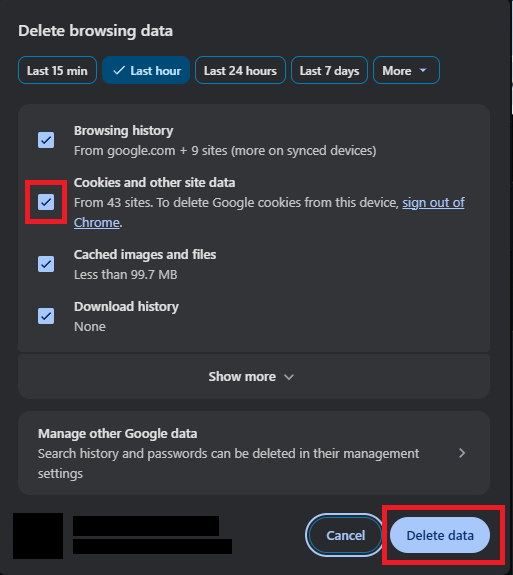Click the blacked-out profile avatar at bottom left

click(38, 536)
